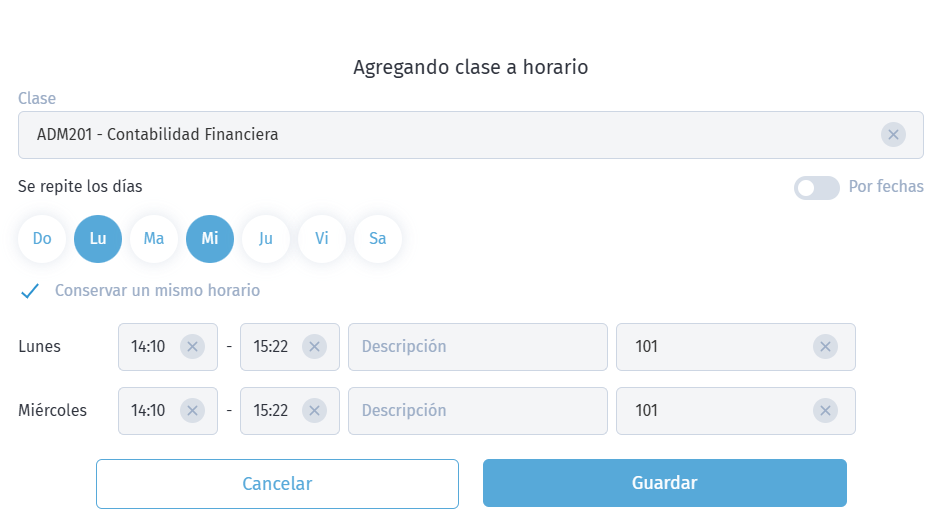Select the Do day button
Image resolution: width=943 pixels, height=530 pixels.
coord(42,239)
